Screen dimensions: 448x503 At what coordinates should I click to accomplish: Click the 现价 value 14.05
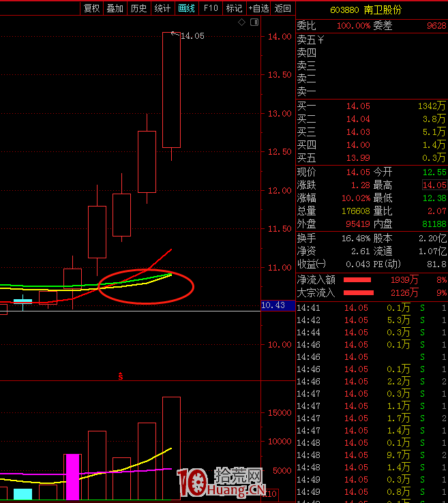tap(358, 172)
